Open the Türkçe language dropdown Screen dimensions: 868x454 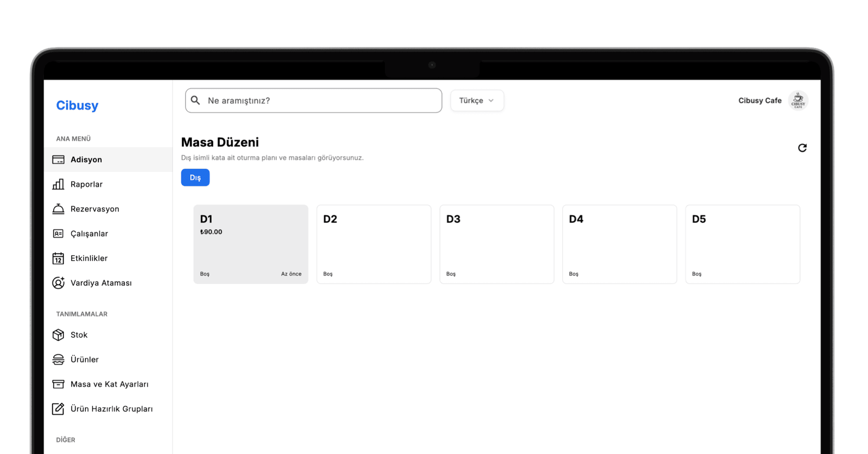click(x=477, y=101)
